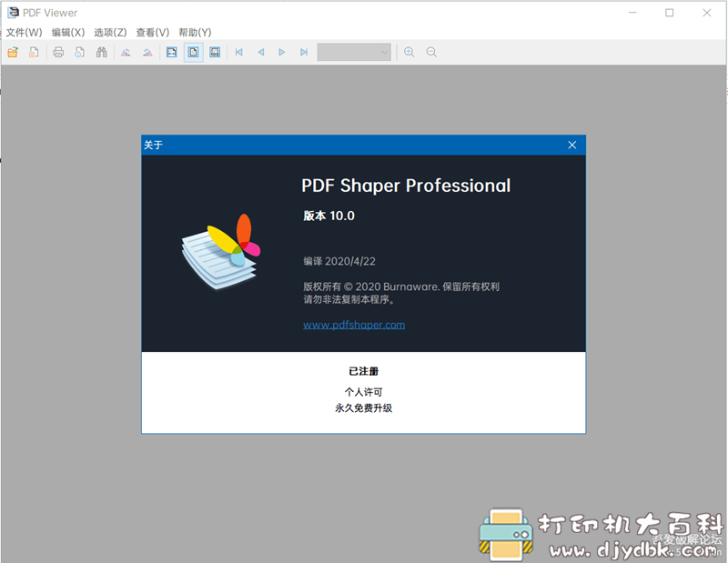The height and width of the screenshot is (563, 728).
Task: Click the Close document toolbar icon
Action: (x=34, y=52)
